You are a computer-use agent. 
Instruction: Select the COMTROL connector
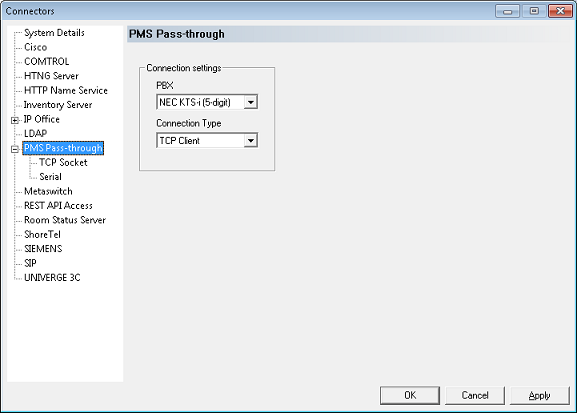point(46,61)
